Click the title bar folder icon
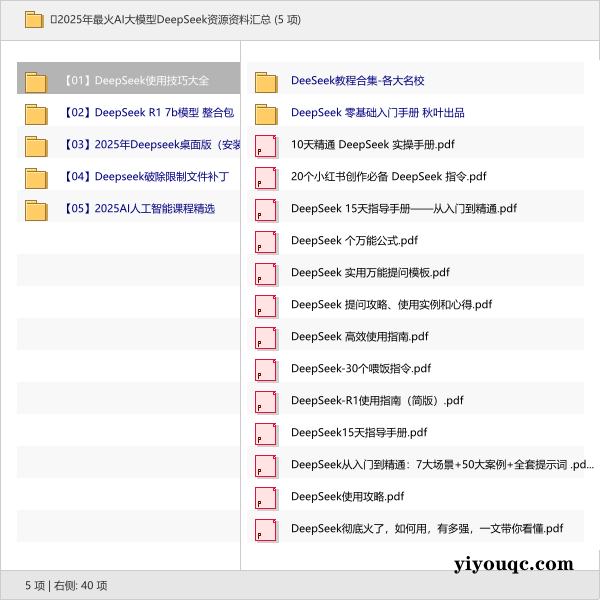This screenshot has height=600, width=600. (x=34, y=19)
